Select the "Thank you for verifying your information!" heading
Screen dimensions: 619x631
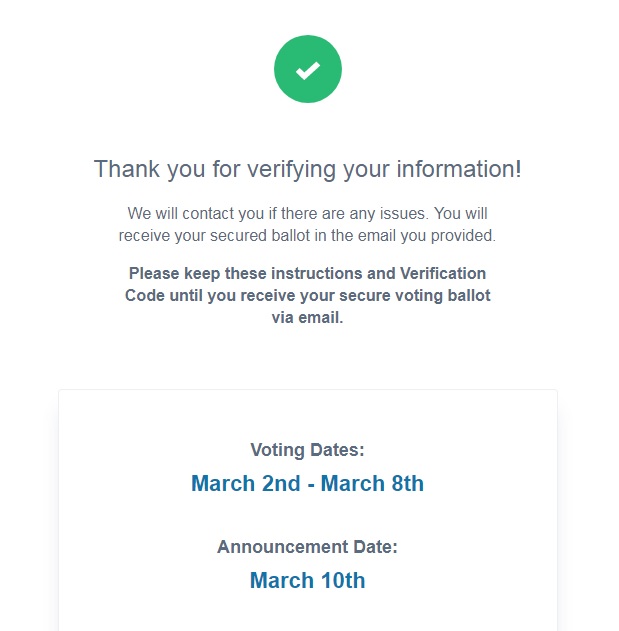308,169
